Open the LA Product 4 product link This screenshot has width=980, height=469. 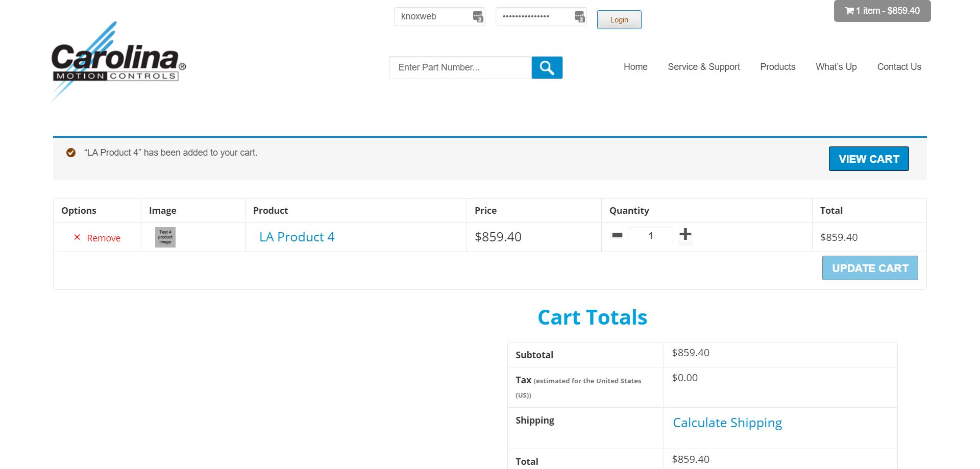[297, 237]
